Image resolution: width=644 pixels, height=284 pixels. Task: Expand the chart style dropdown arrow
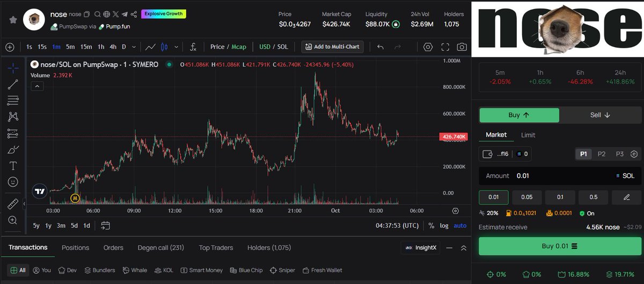click(x=176, y=47)
